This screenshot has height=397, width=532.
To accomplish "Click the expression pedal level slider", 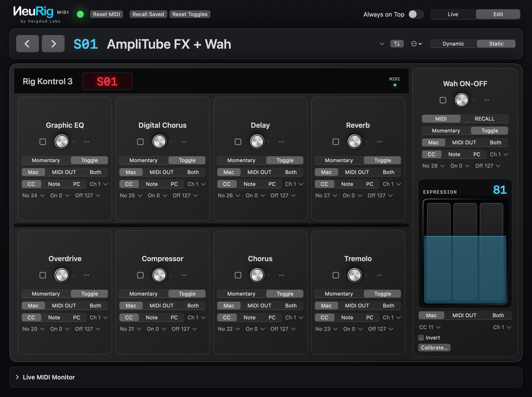I will pyautogui.click(x=465, y=252).
